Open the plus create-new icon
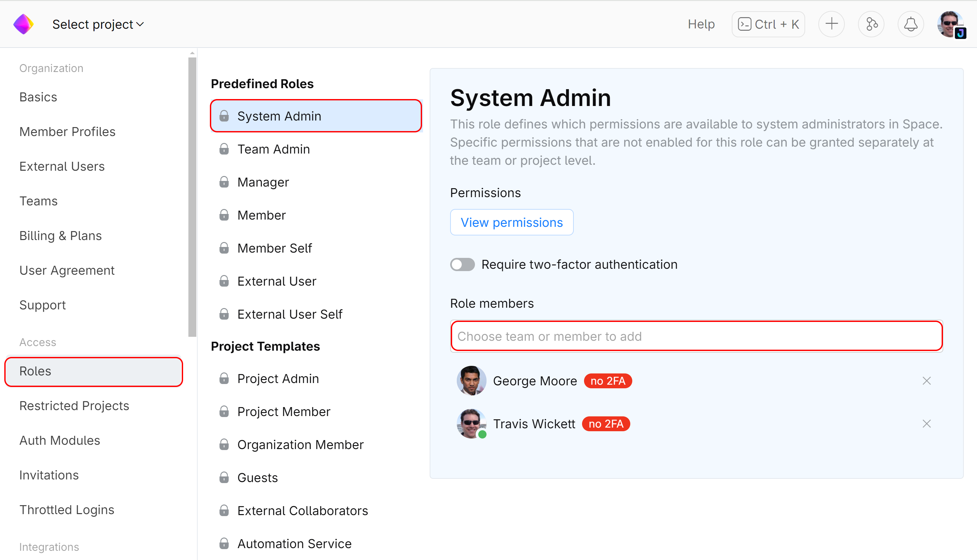This screenshot has height=560, width=977. point(832,24)
